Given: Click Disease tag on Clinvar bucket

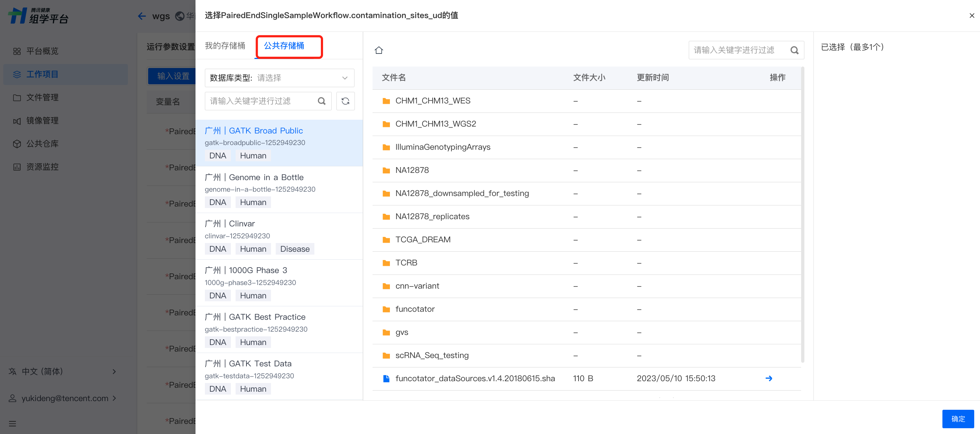Looking at the screenshot, I should [x=295, y=249].
